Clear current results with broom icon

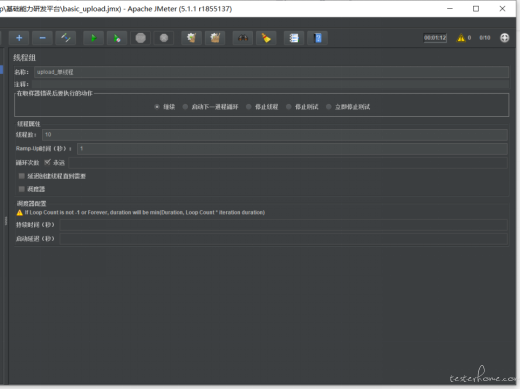pos(191,38)
